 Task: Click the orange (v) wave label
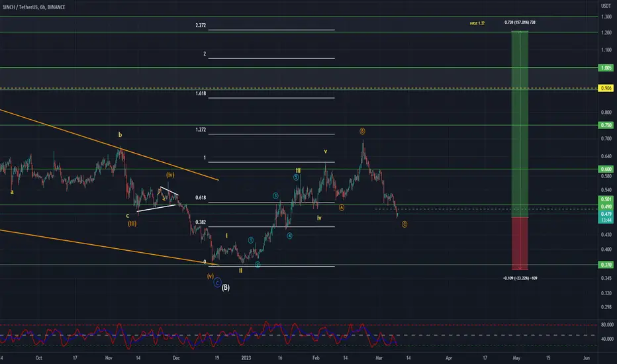211,276
